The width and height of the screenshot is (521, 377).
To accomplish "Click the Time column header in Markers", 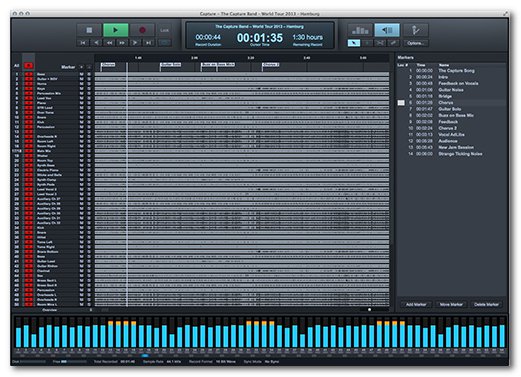I will (x=421, y=65).
